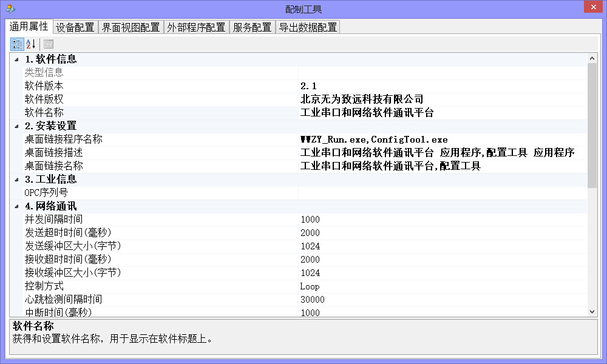
Task: Edit the 接收超时时间(毫秒) value 2000
Action: point(443,260)
